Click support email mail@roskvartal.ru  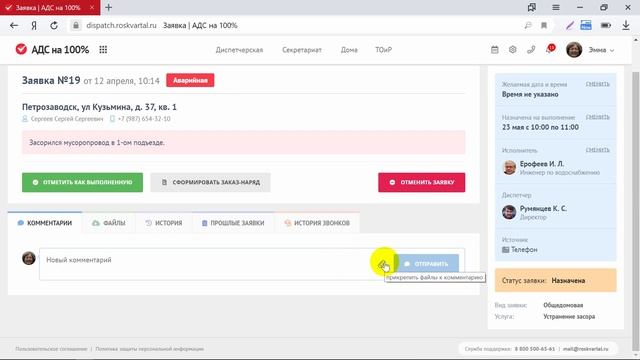[x=586, y=349]
